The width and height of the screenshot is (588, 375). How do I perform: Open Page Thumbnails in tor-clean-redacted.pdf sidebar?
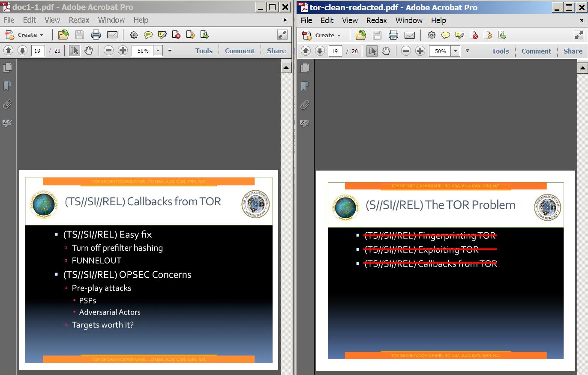tap(305, 68)
